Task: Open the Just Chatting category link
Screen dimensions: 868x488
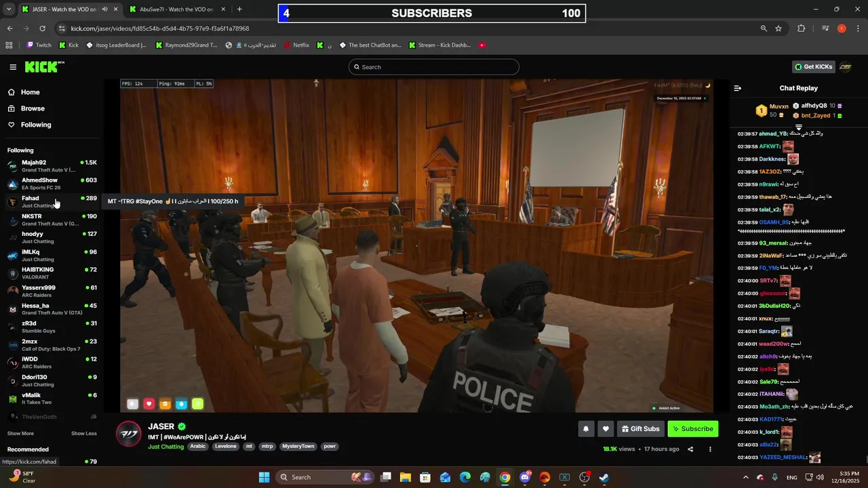Action: click(x=165, y=447)
